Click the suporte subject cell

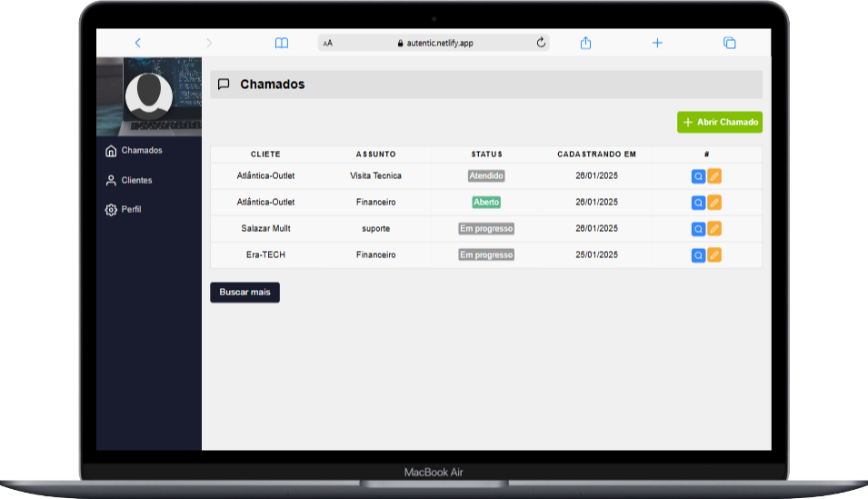[376, 228]
